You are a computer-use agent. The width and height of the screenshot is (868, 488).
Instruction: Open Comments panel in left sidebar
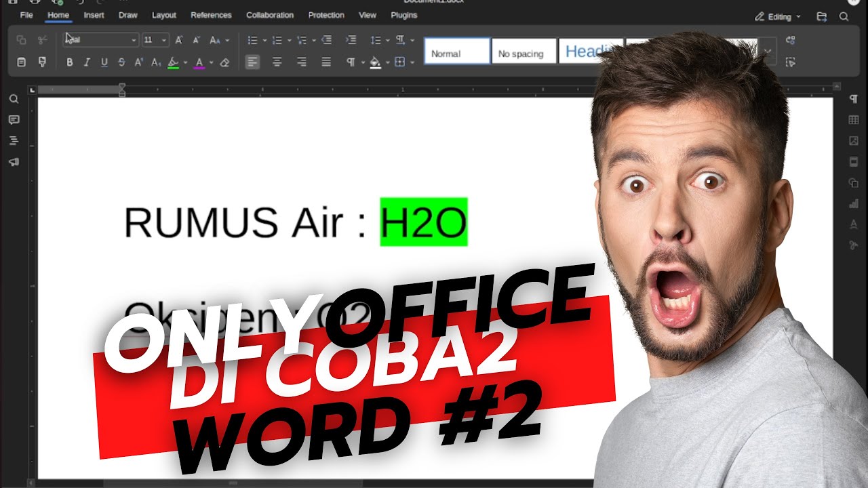tap(14, 120)
